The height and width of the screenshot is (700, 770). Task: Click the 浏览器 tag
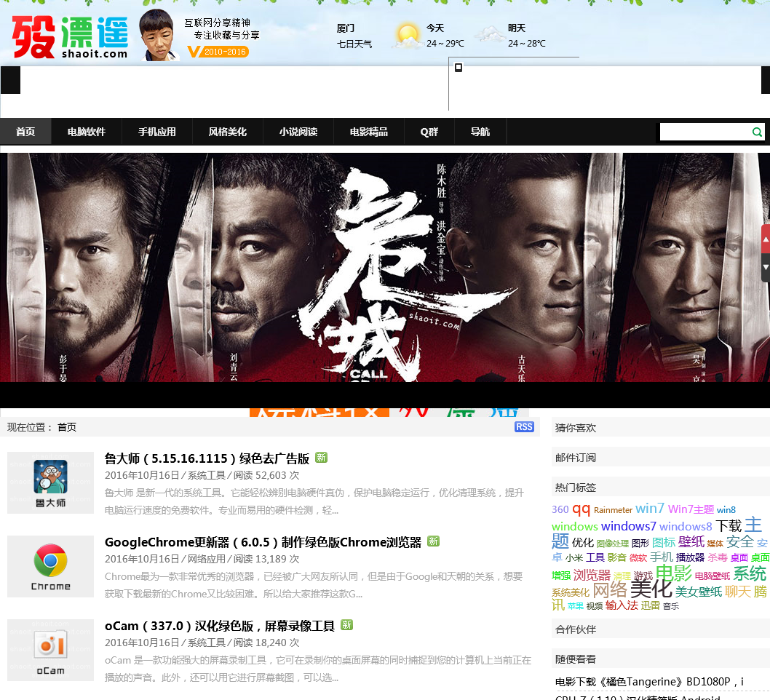coord(592,575)
